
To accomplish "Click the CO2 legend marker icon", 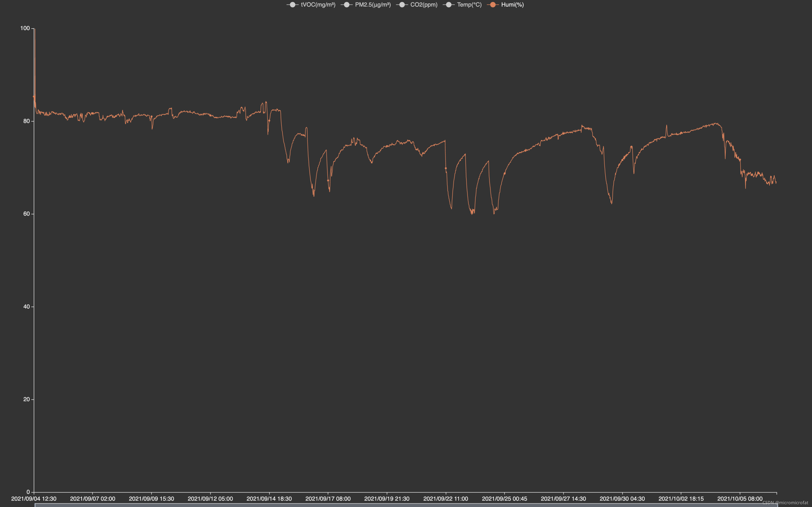I will tap(402, 5).
